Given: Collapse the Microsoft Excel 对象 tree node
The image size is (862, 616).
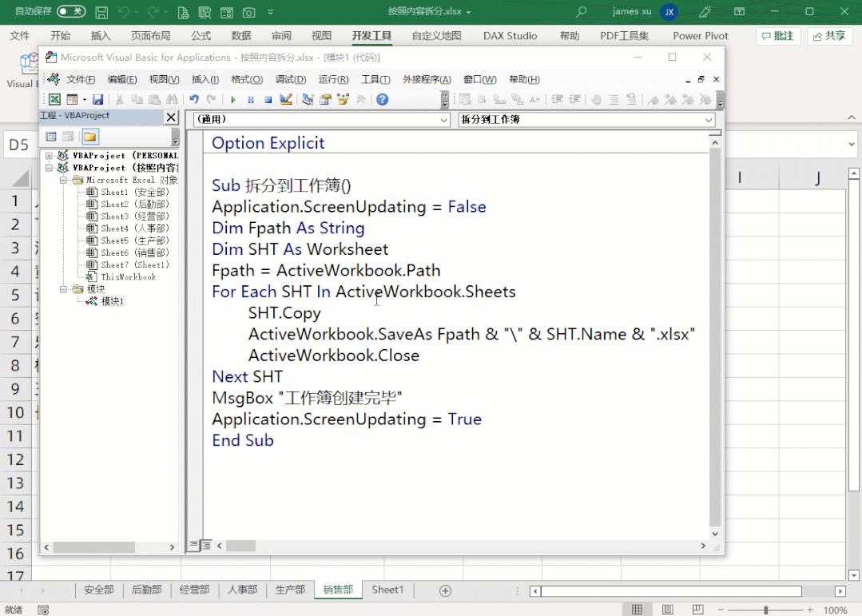Looking at the screenshot, I should [x=64, y=179].
